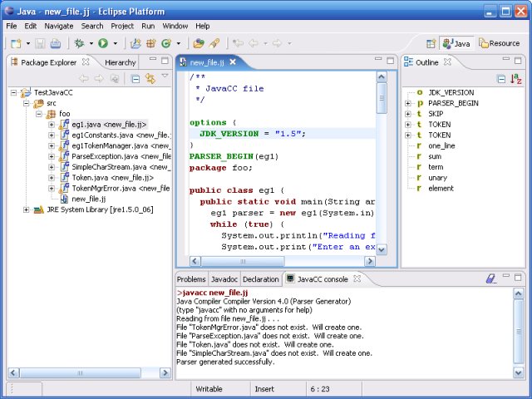Open the Hierarchy view tab
Screen dimensions: 532x399
coord(121,62)
